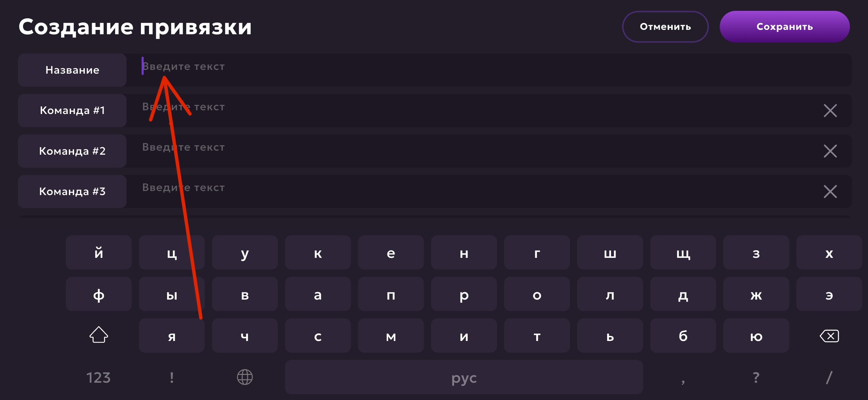Click the Сохранить button
868x400 pixels.
[x=784, y=26]
